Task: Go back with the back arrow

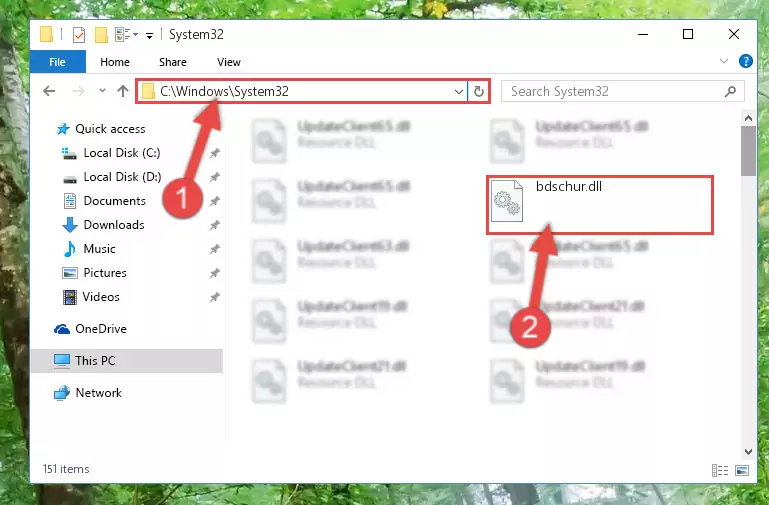Action: click(x=49, y=91)
